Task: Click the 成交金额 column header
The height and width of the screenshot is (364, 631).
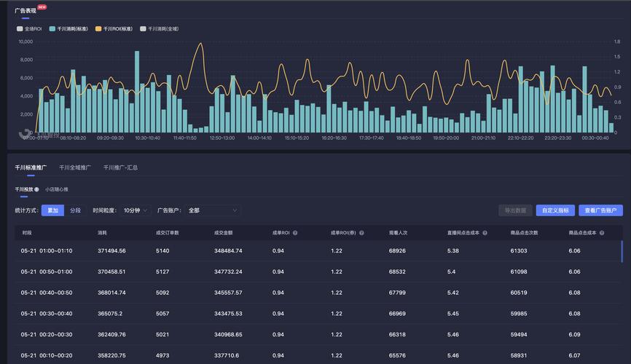Action: [224, 233]
